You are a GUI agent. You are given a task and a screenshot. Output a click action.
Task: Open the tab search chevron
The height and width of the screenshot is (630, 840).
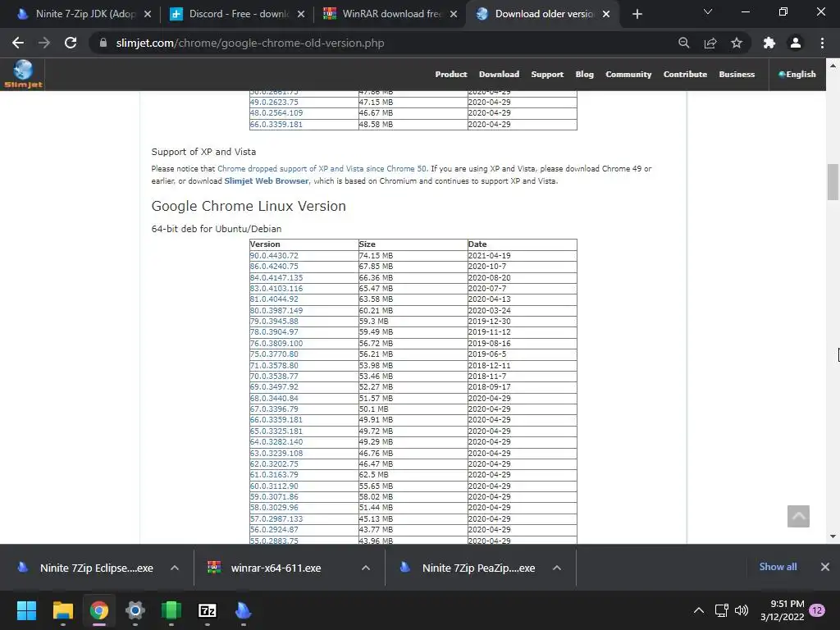coord(708,11)
